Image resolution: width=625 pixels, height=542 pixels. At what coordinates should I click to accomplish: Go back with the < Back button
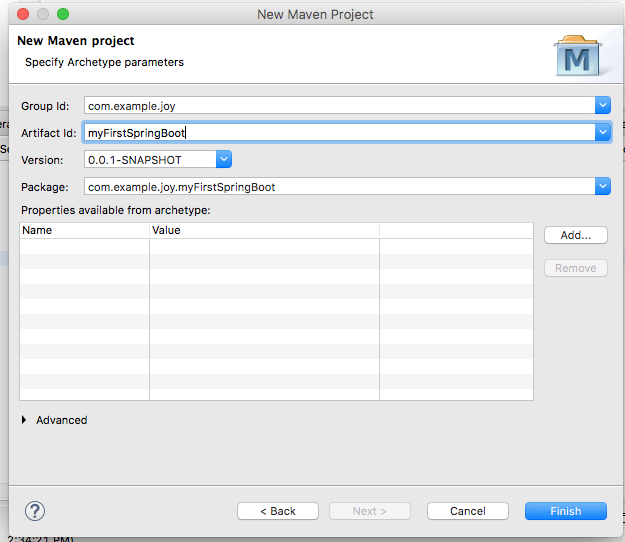(278, 511)
